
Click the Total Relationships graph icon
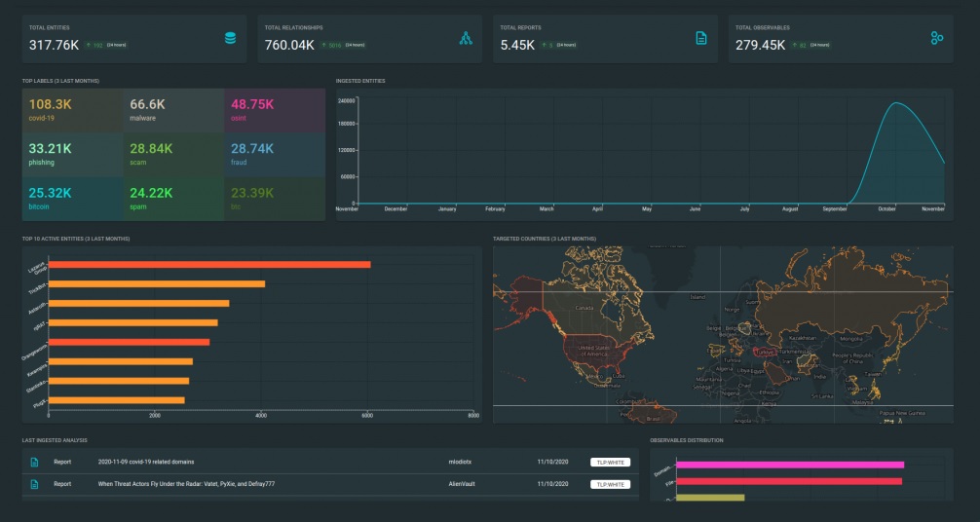coord(466,38)
